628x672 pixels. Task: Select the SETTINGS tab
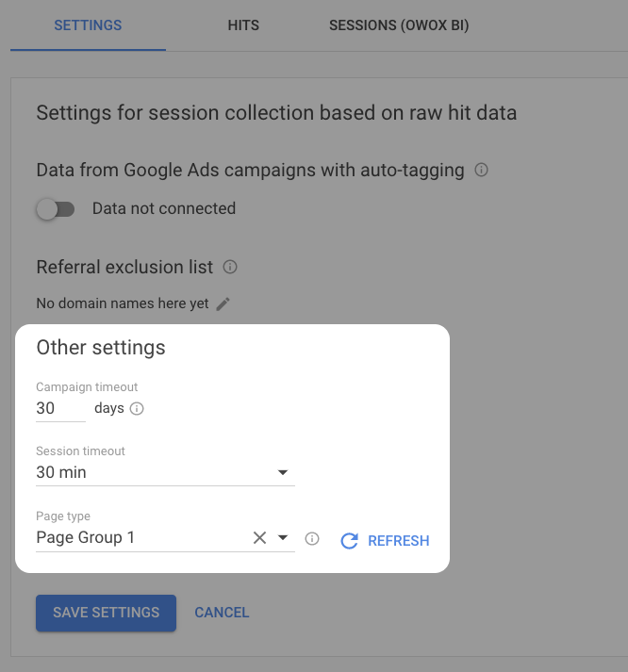[x=88, y=25]
